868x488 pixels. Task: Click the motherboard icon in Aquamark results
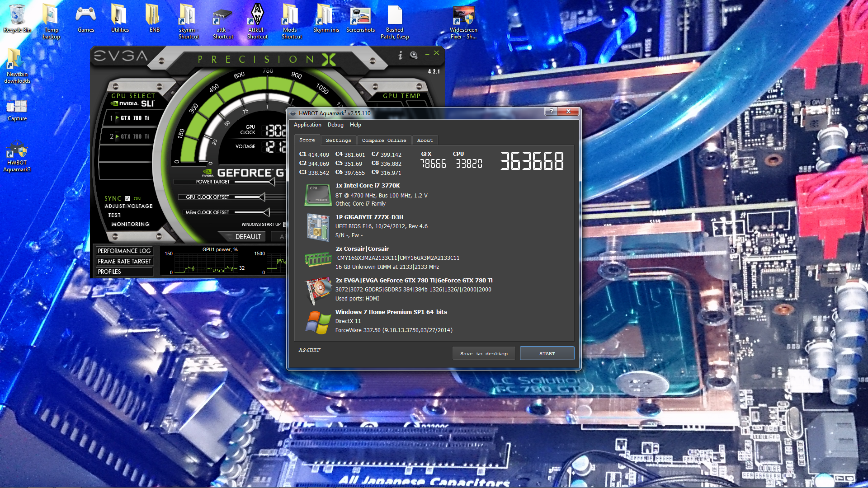pyautogui.click(x=318, y=227)
